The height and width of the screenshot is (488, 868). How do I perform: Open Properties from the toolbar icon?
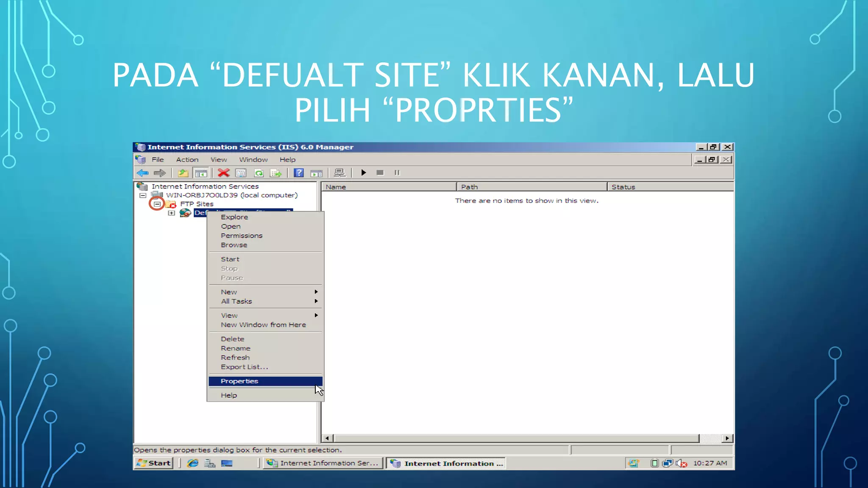click(241, 173)
